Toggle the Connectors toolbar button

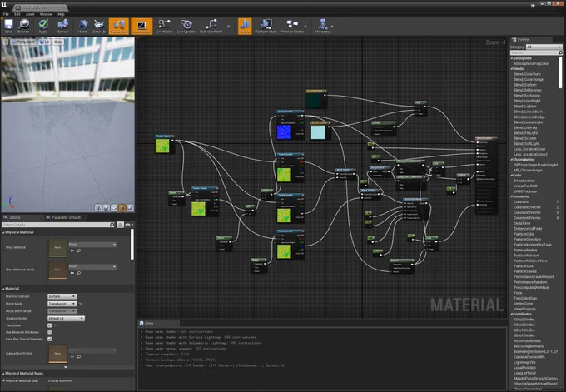(x=119, y=26)
